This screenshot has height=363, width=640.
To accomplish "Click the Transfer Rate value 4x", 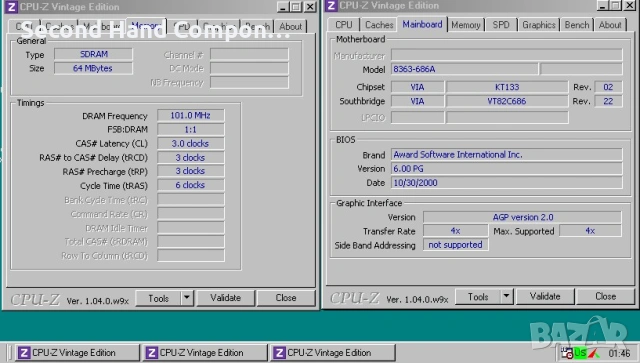I will pyautogui.click(x=456, y=231).
